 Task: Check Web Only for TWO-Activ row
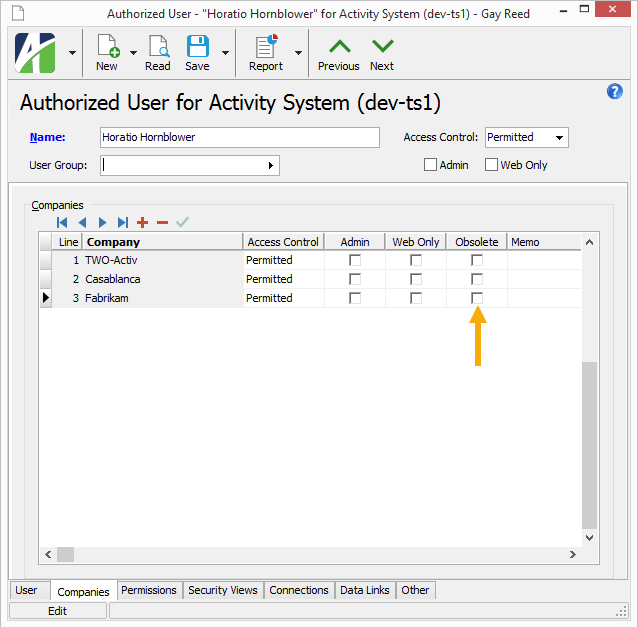[x=416, y=260]
